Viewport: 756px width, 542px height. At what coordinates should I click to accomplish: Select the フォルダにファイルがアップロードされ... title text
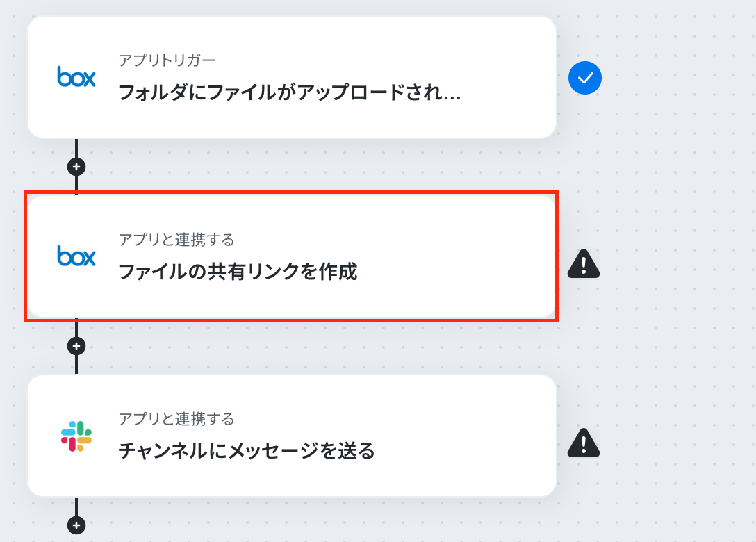(289, 92)
